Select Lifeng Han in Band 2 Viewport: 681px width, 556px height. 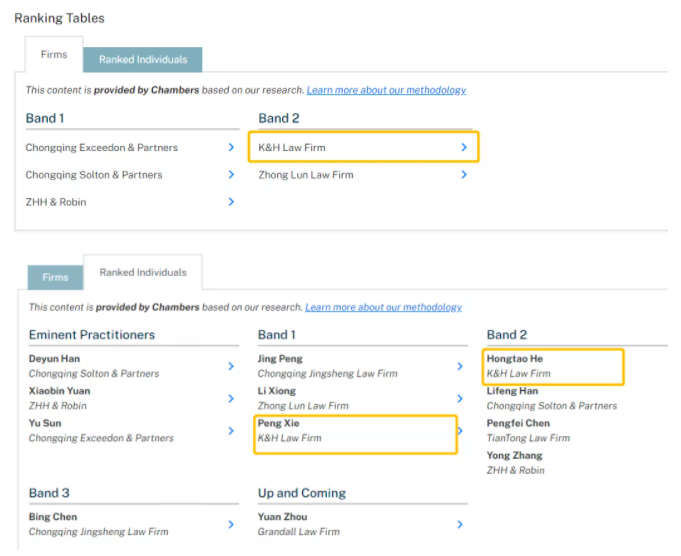pyautogui.click(x=512, y=391)
